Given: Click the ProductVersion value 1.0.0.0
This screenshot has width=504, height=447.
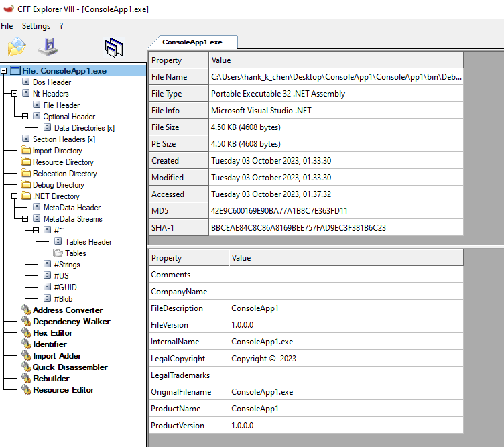Looking at the screenshot, I should [x=243, y=426].
